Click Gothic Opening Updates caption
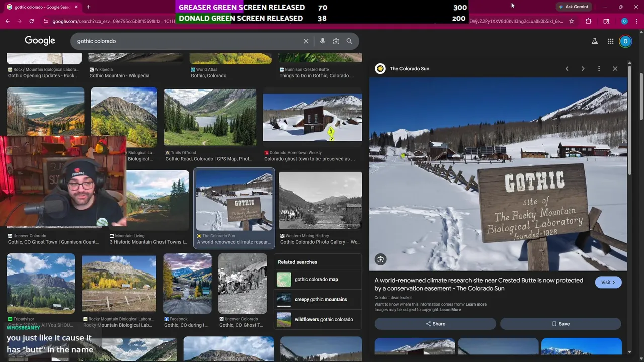644x362 pixels. tap(43, 76)
